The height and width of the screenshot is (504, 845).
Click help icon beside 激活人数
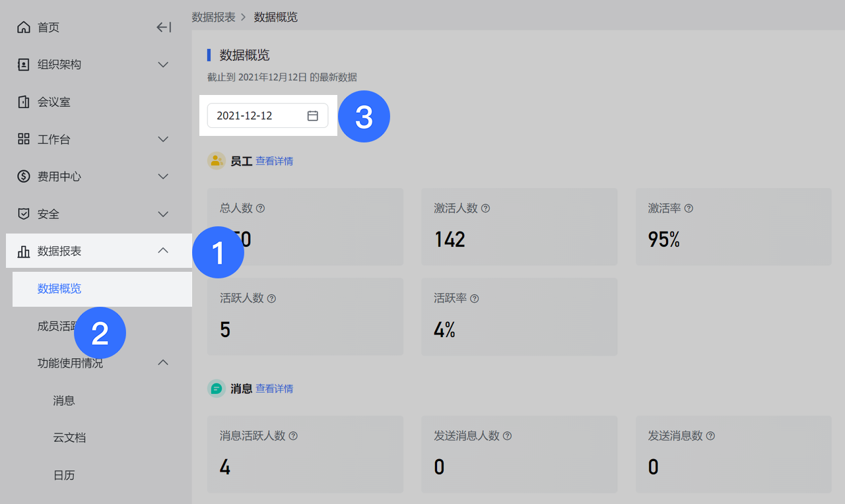pos(485,208)
